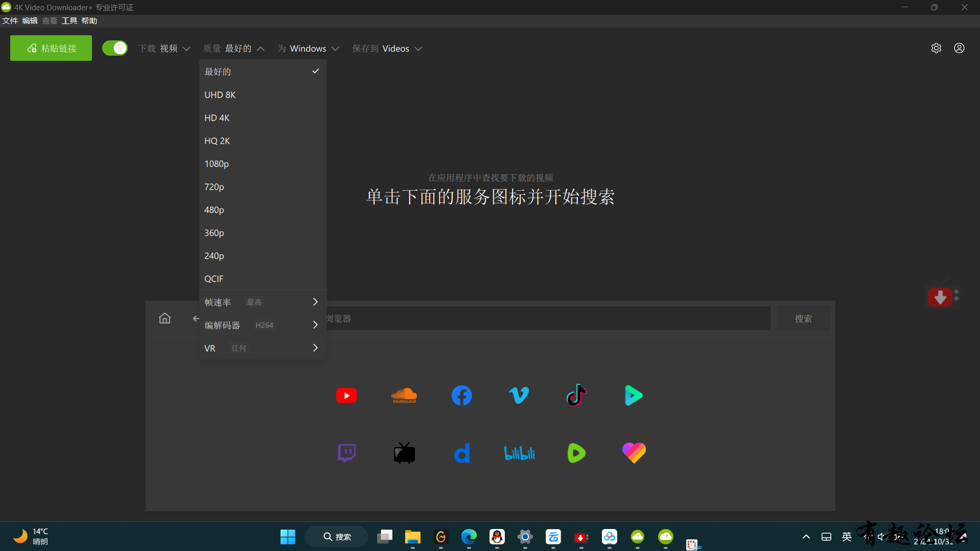Expand the 编解码器 H264 submenu
Viewport: 980px width, 551px height.
263,325
